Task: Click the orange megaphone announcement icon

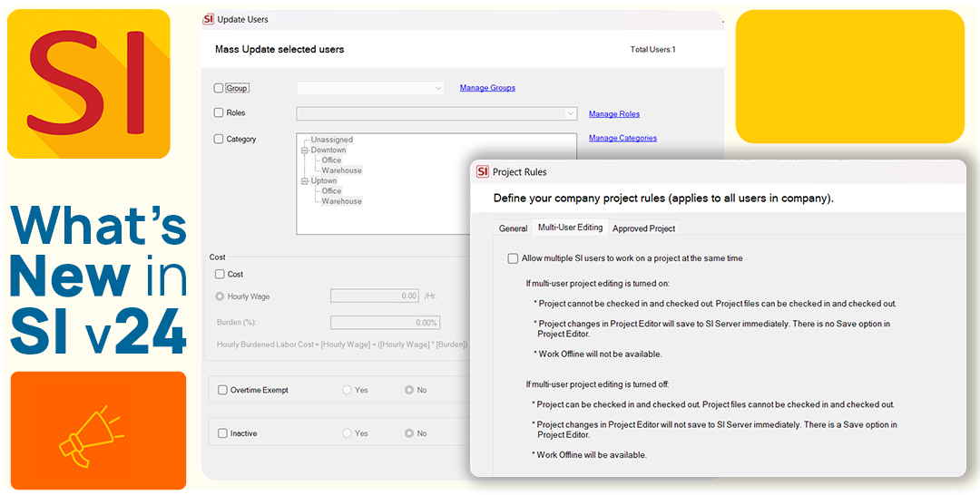Action: click(92, 436)
